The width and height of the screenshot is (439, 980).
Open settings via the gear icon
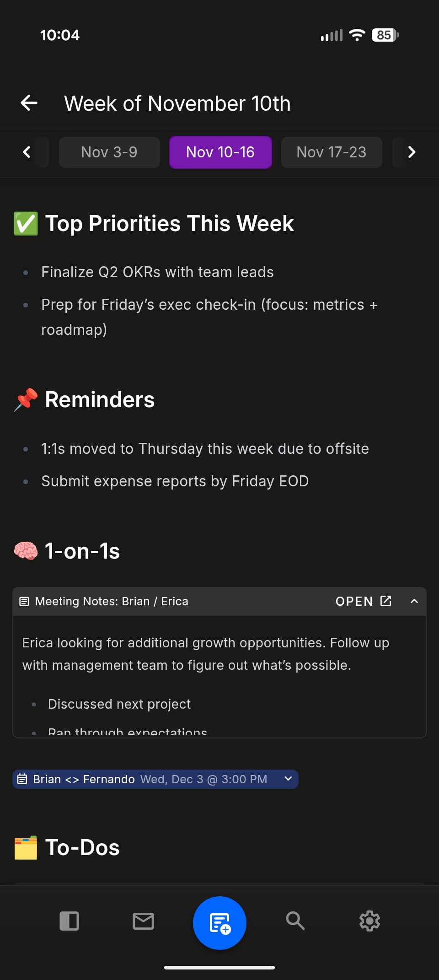(x=369, y=921)
